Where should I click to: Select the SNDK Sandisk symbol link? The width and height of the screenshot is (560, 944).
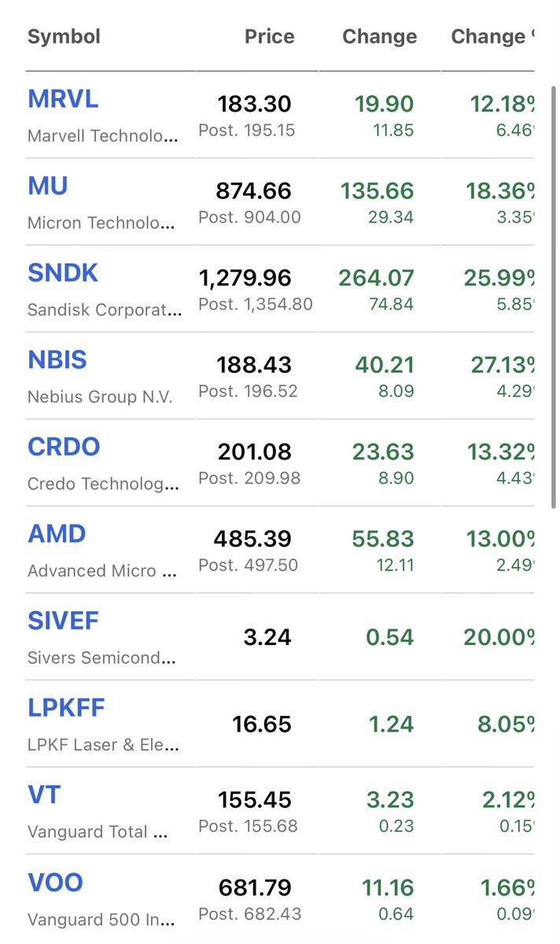[63, 274]
